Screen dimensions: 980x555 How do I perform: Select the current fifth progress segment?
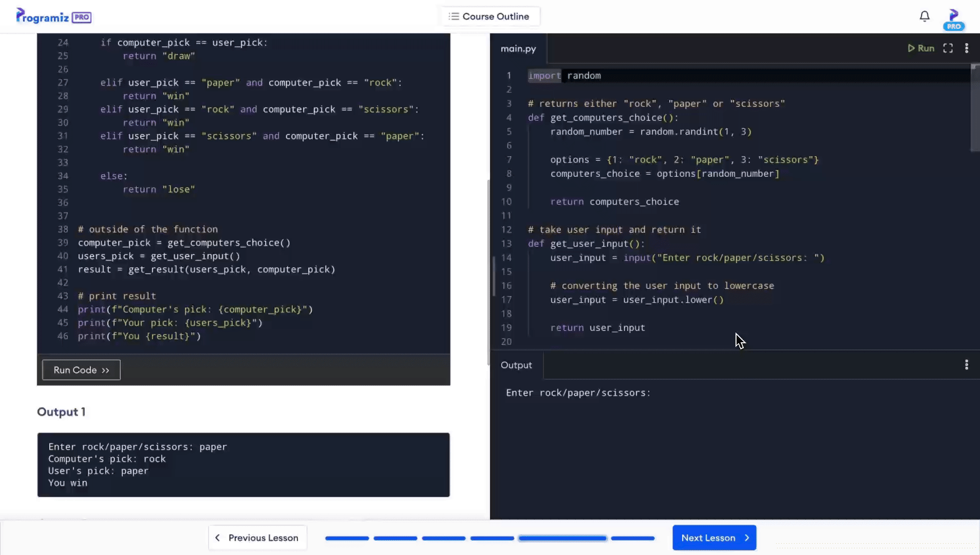coord(562,538)
